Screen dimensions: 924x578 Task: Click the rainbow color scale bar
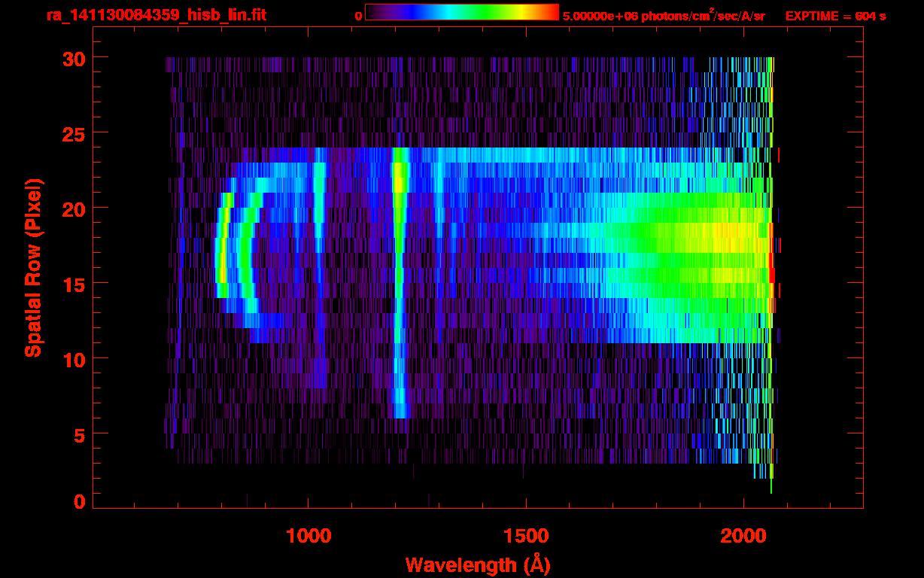point(462,12)
